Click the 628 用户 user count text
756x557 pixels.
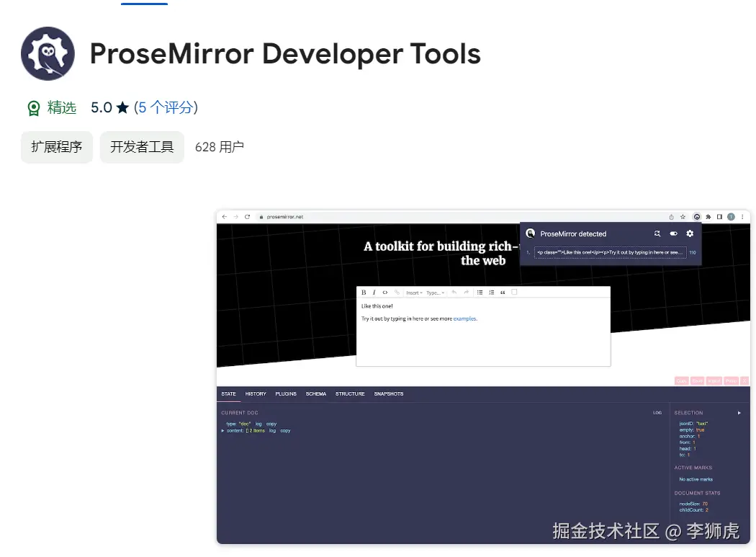tap(220, 147)
